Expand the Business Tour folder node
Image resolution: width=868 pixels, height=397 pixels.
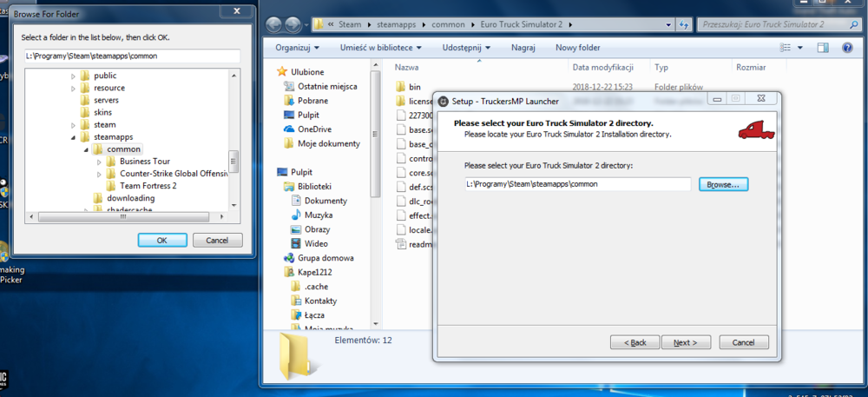100,162
